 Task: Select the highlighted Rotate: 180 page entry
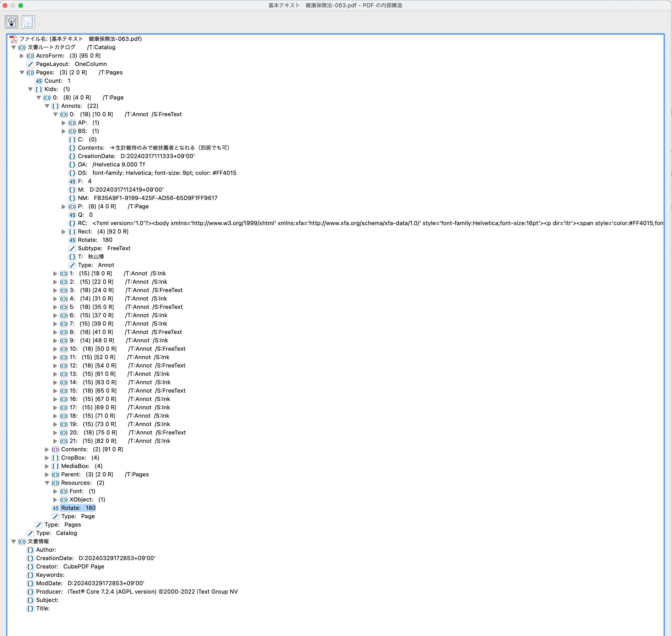pyautogui.click(x=78, y=508)
